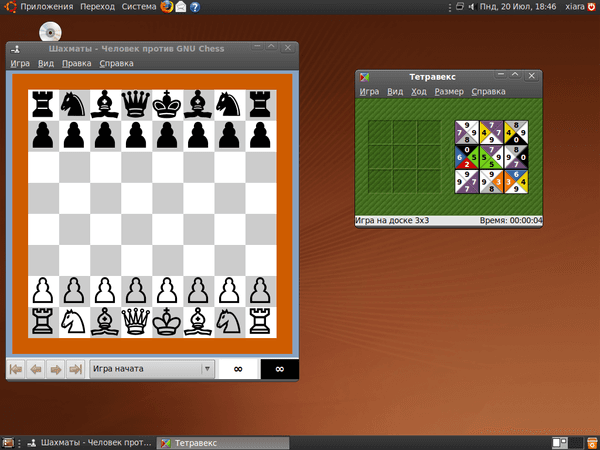Select the white king on e1
The image size is (600, 450).
click(167, 322)
